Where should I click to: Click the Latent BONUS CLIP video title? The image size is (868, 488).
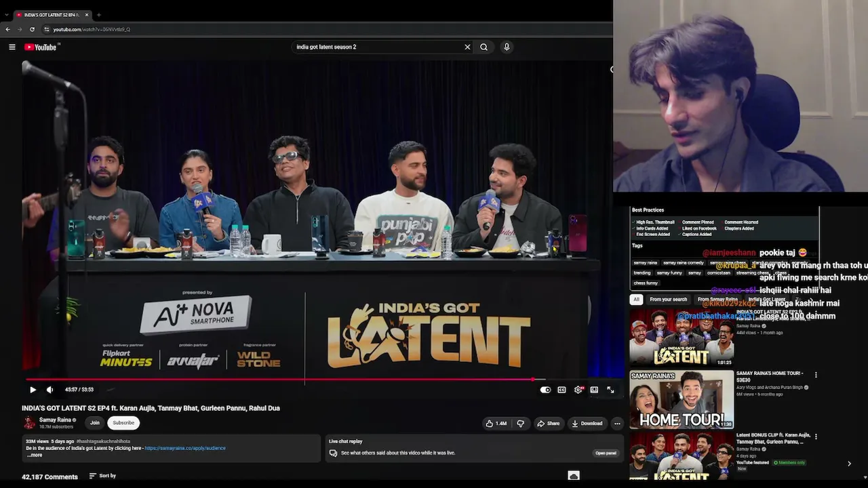pos(773,439)
